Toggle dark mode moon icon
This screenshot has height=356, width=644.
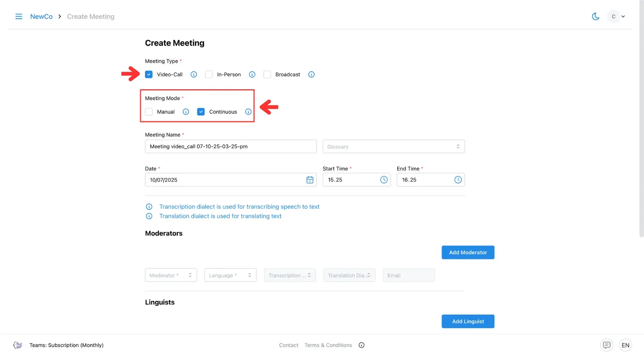595,17
